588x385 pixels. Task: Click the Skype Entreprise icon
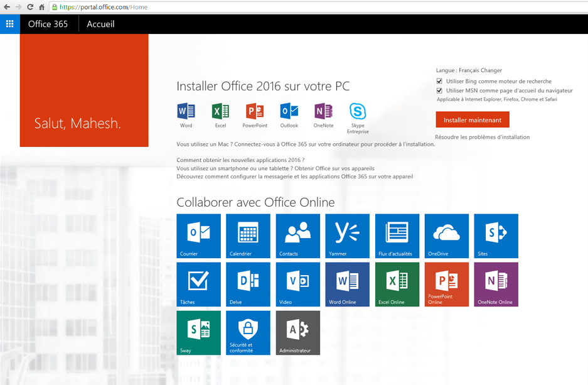click(x=358, y=111)
